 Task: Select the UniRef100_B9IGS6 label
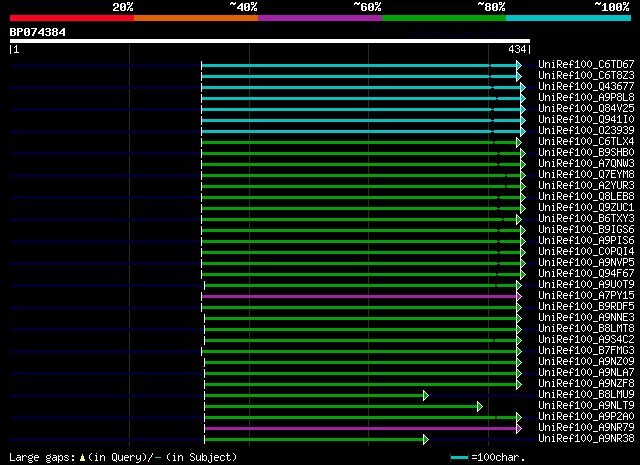coord(586,230)
